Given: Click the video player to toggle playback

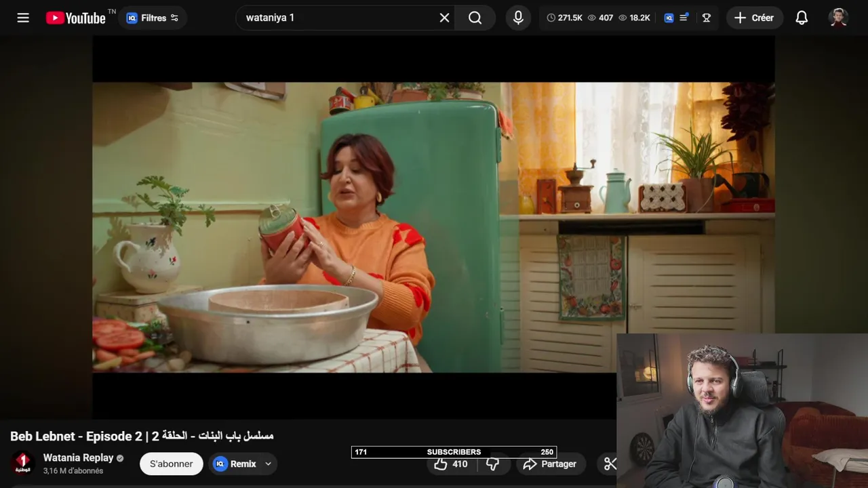Looking at the screenshot, I should (x=433, y=227).
